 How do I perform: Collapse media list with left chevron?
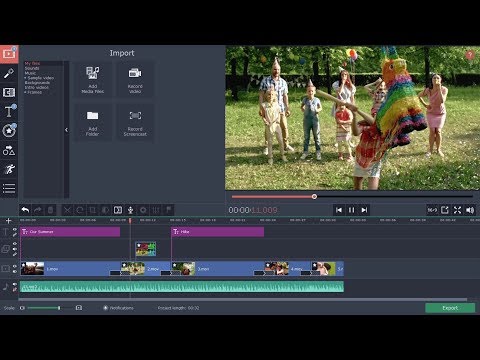[x=66, y=130]
